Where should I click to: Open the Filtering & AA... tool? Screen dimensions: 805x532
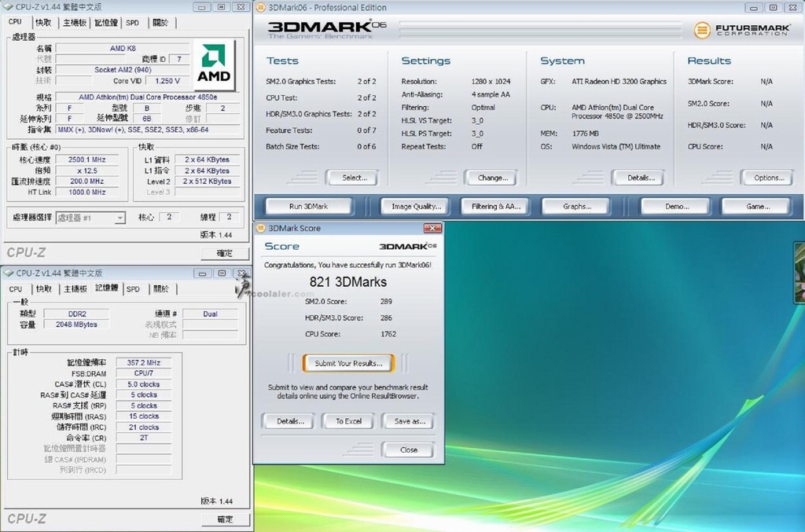point(496,206)
